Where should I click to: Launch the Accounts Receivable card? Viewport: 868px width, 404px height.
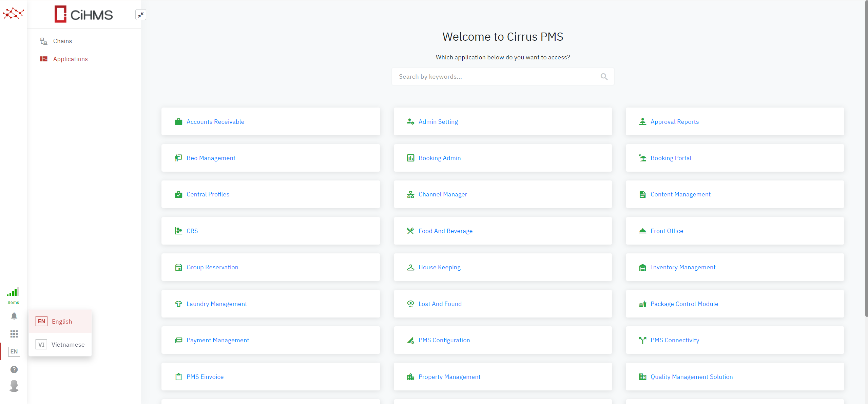point(215,122)
